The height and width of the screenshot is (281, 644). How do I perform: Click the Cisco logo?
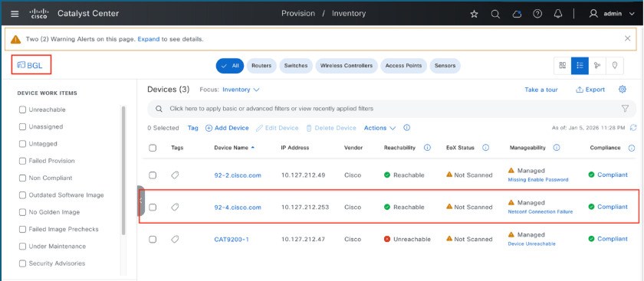39,14
